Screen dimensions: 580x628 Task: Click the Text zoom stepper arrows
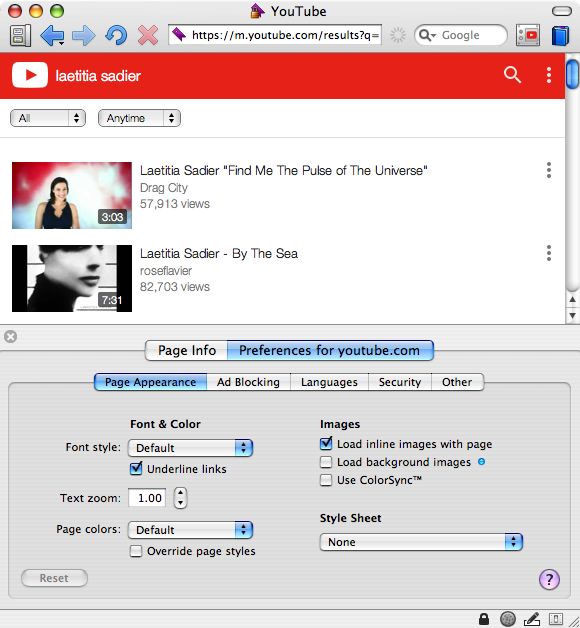[180, 498]
